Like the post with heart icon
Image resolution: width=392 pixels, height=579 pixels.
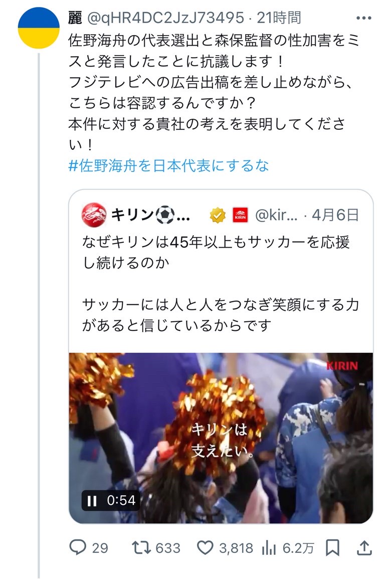(205, 547)
